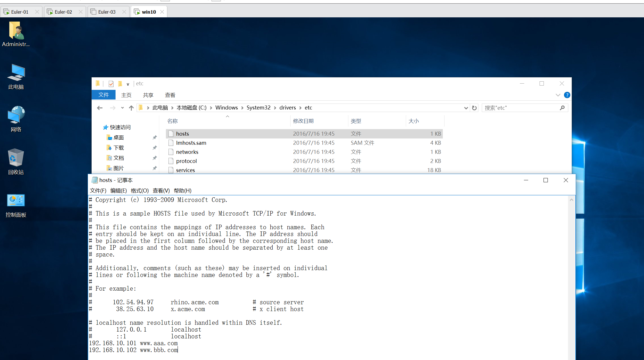Switch to the Euler-02 VM tab
Image resolution: width=644 pixels, height=360 pixels.
(63, 12)
